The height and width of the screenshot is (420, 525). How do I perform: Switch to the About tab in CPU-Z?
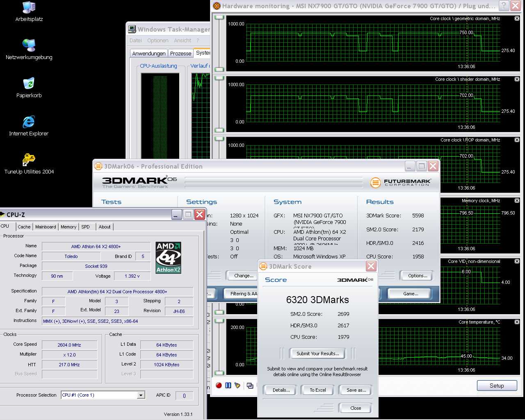[105, 227]
